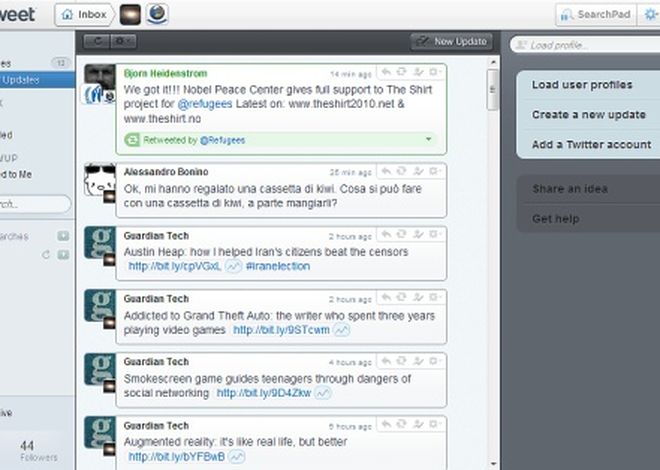
Task: Open user actions icon on Smokescreen tweet
Action: coord(418,361)
